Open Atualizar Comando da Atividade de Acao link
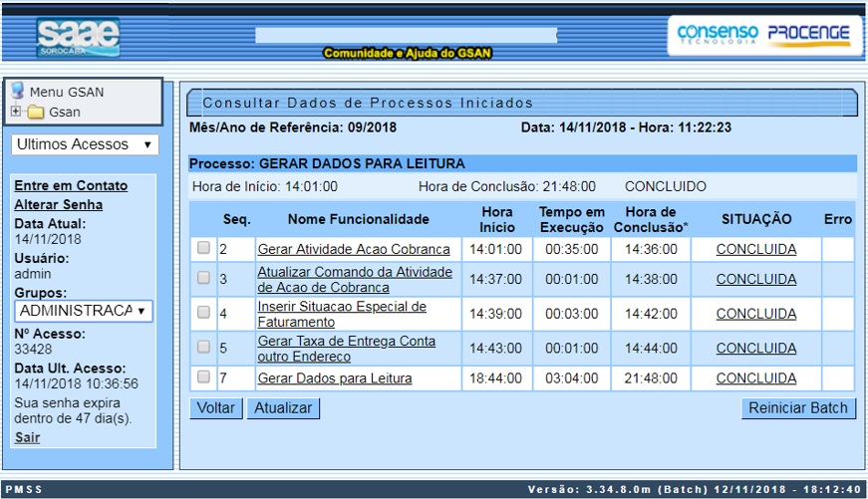 coord(355,279)
